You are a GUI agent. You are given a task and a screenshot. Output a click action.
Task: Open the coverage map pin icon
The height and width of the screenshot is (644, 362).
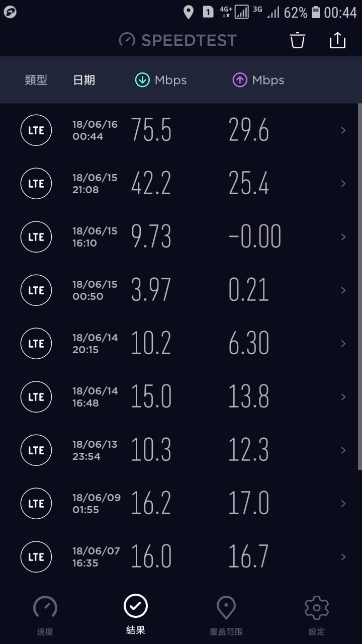[226, 608]
